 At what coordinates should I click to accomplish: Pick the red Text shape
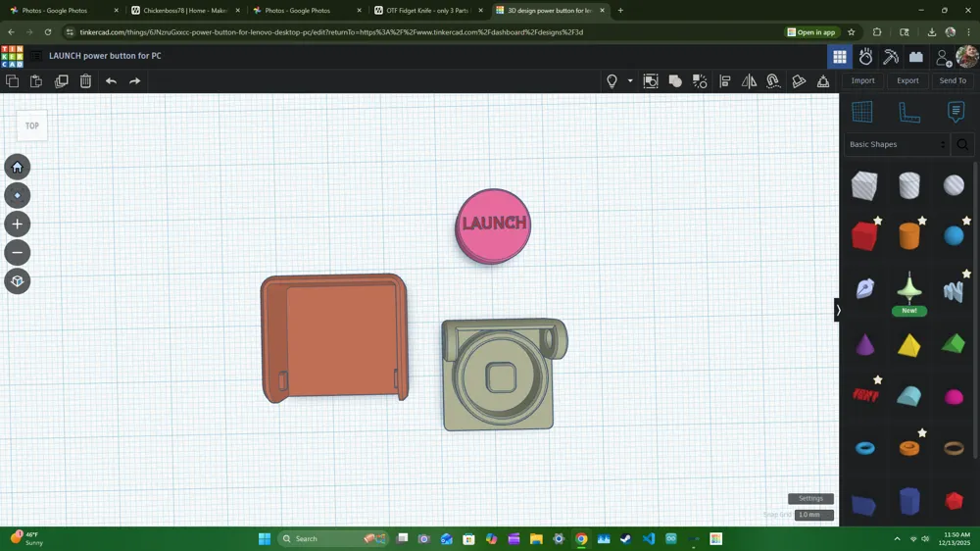coord(865,395)
